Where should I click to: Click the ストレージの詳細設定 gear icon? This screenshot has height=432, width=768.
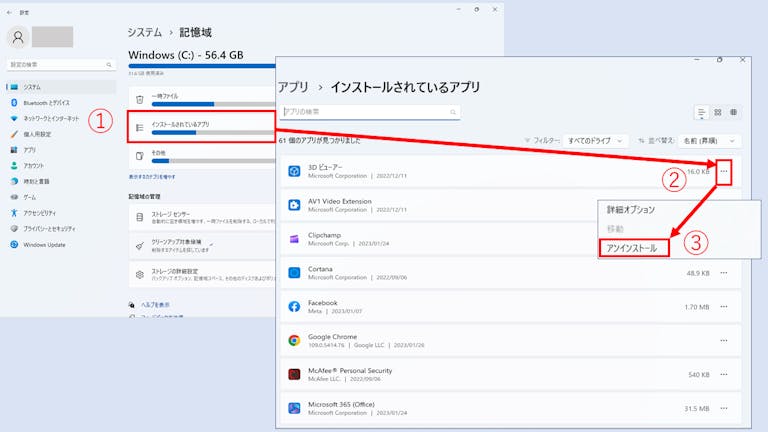(140, 275)
